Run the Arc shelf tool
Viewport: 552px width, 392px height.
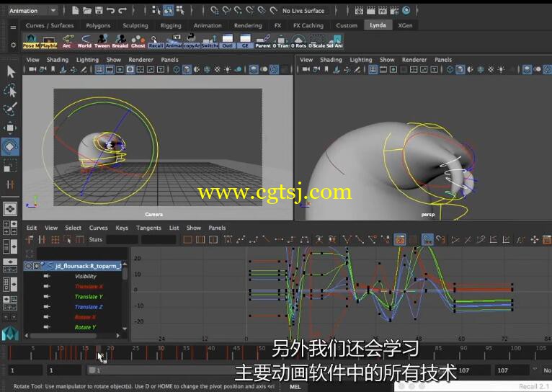click(67, 41)
